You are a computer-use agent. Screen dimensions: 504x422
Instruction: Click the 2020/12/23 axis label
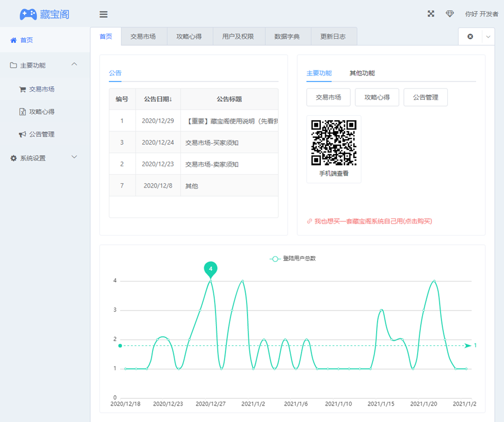[x=168, y=404]
